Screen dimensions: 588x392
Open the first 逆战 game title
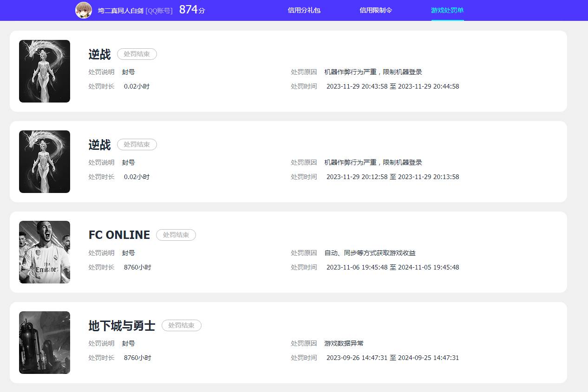99,54
